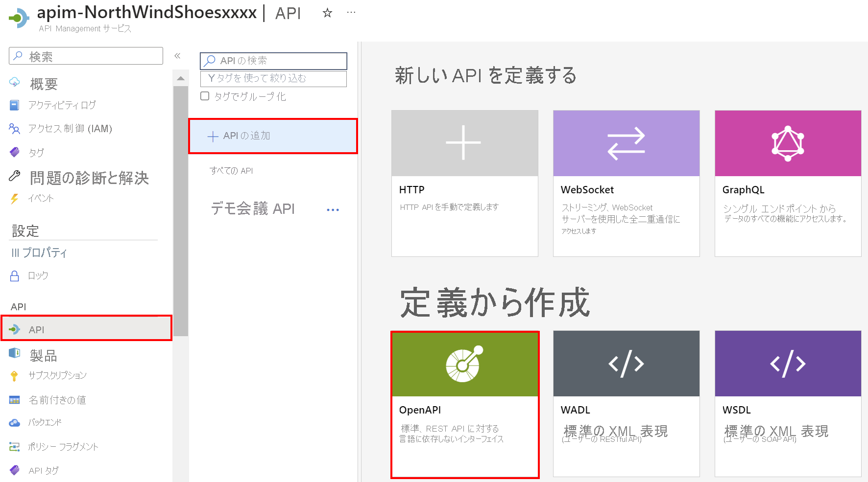Click the sidebar scrollbar thumb
Screen dimensions: 868x482
[181, 211]
